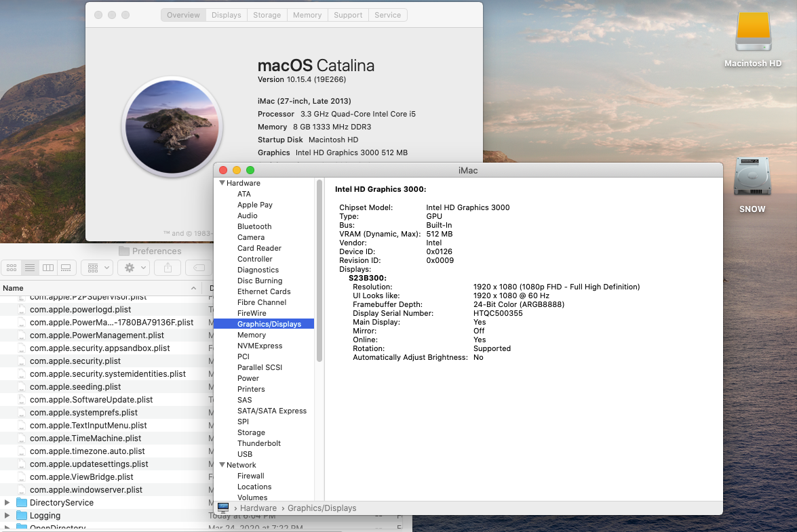Select com.apple.ViewBridge.plist file
The height and width of the screenshot is (532, 797).
point(81,476)
